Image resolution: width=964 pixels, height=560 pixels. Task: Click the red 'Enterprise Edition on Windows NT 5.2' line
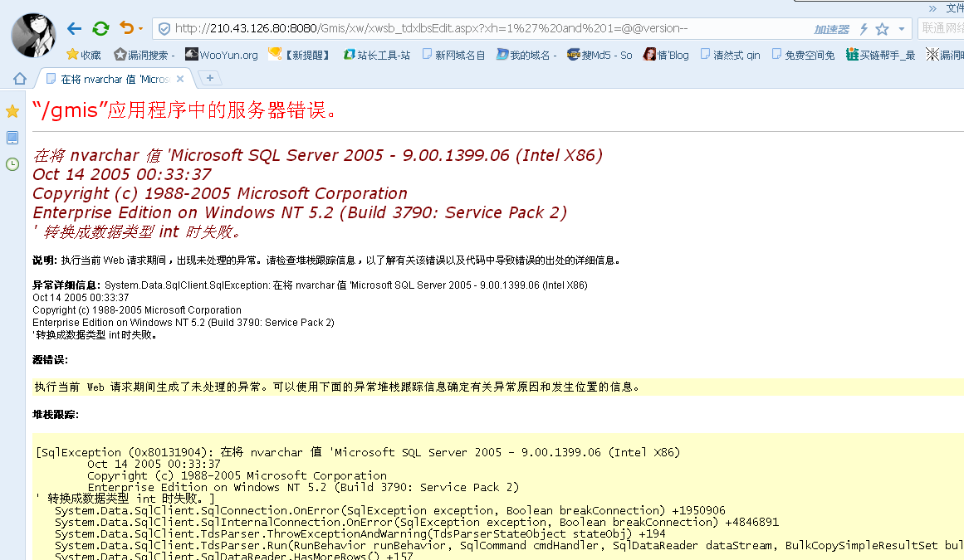coord(300,212)
